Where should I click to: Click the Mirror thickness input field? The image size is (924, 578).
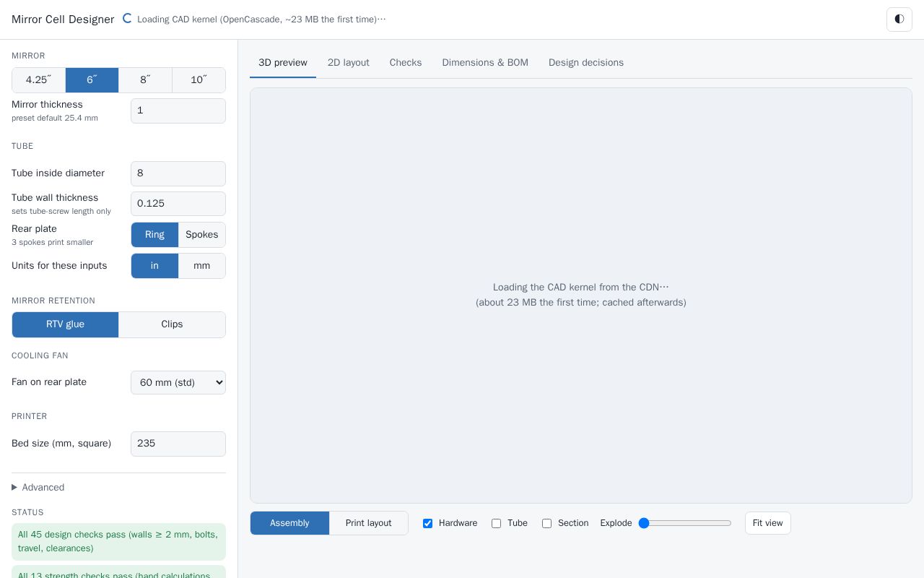point(178,111)
